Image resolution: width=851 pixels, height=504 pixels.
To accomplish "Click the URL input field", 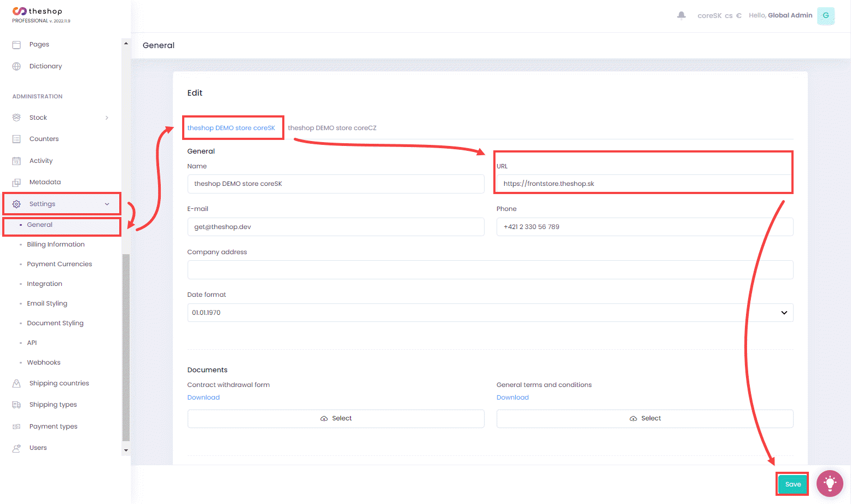I will [645, 184].
